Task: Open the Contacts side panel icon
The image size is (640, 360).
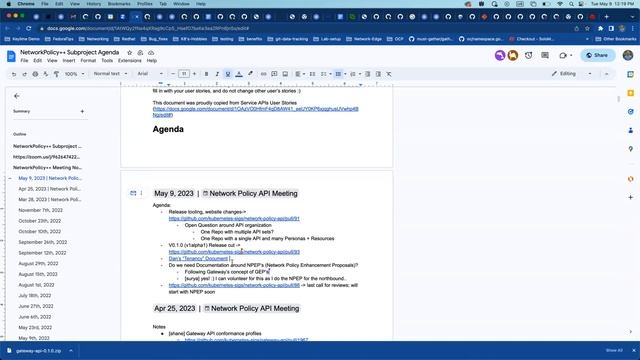Action: click(631, 131)
